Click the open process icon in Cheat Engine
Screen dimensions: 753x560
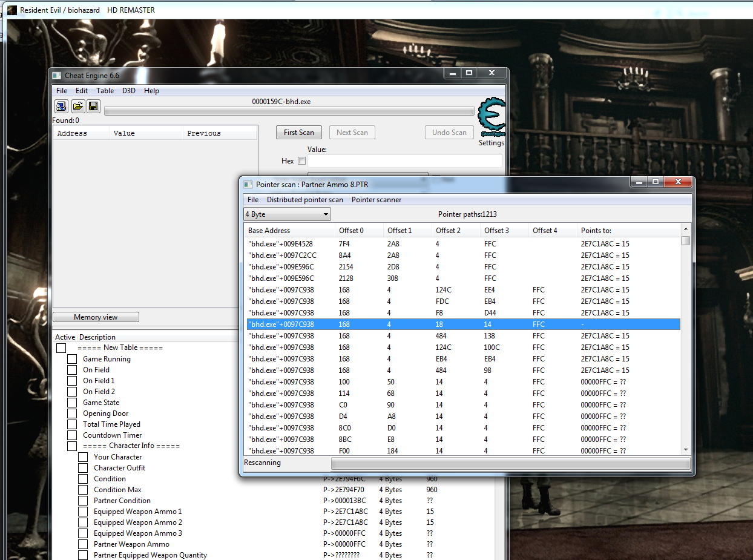pos(62,107)
